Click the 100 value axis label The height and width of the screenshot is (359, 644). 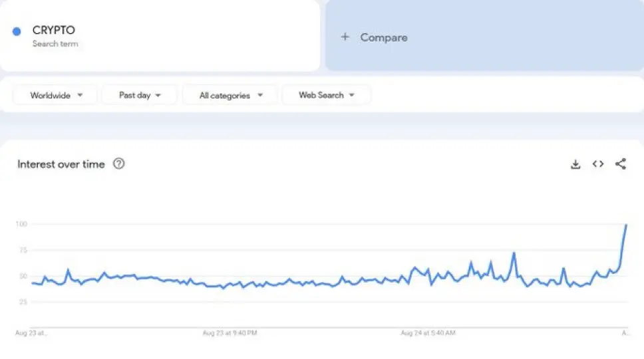21,224
